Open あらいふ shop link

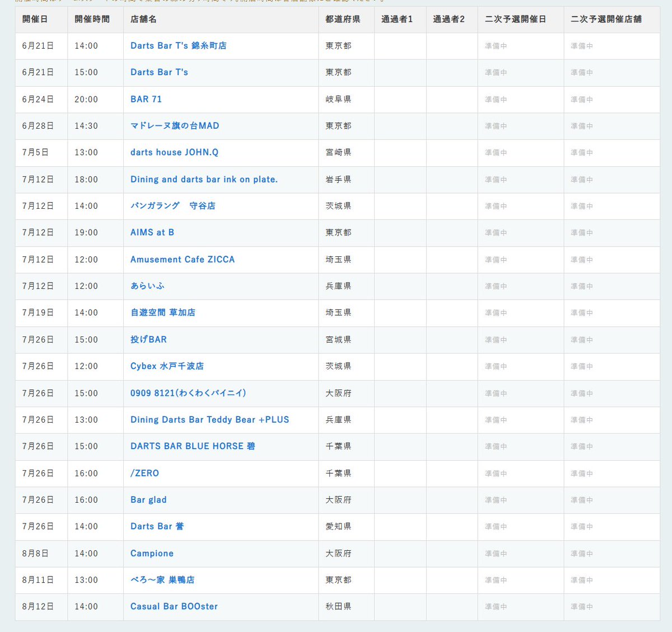click(x=147, y=286)
